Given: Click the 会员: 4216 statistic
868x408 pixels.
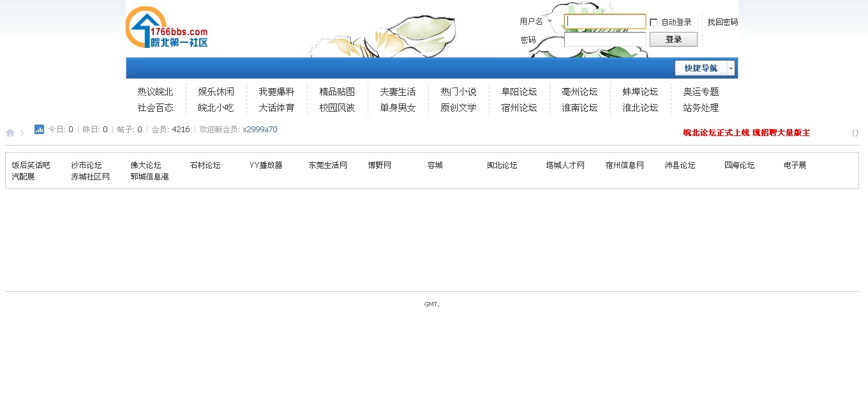Looking at the screenshot, I should click(170, 130).
